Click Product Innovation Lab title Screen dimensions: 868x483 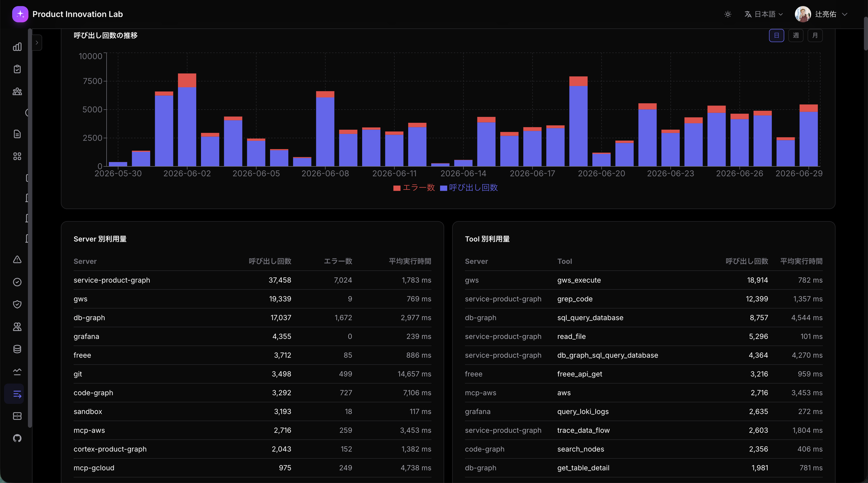tap(78, 14)
